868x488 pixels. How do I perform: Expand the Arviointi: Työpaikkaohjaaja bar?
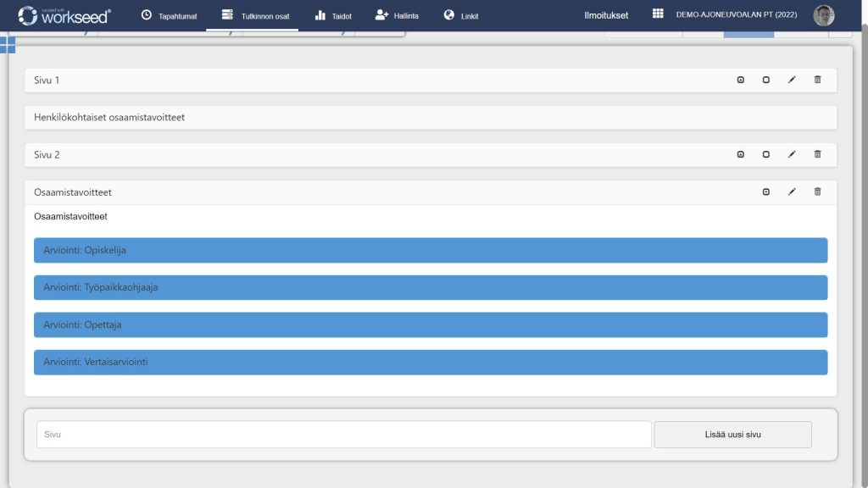coord(431,287)
